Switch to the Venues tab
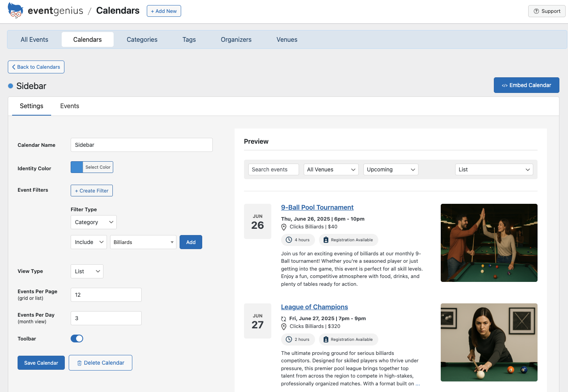Viewport: 568px width, 392px height. [287, 39]
